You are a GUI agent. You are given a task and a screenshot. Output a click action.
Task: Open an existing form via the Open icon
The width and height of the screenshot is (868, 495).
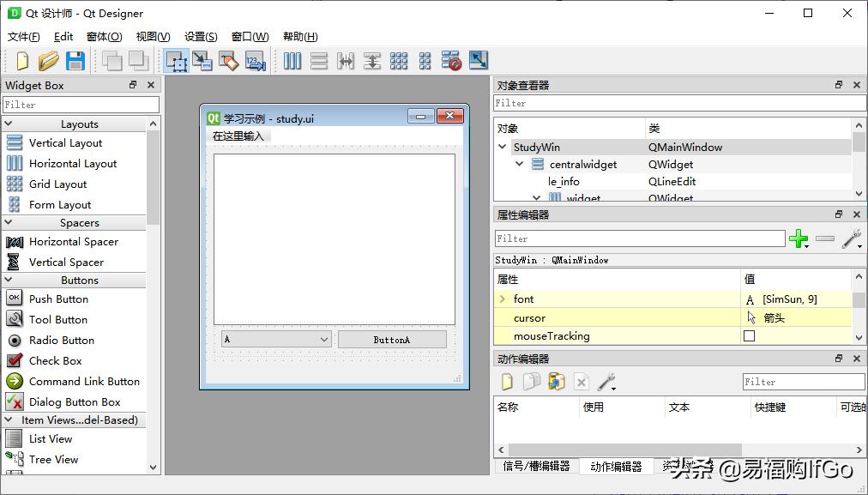[x=49, y=61]
